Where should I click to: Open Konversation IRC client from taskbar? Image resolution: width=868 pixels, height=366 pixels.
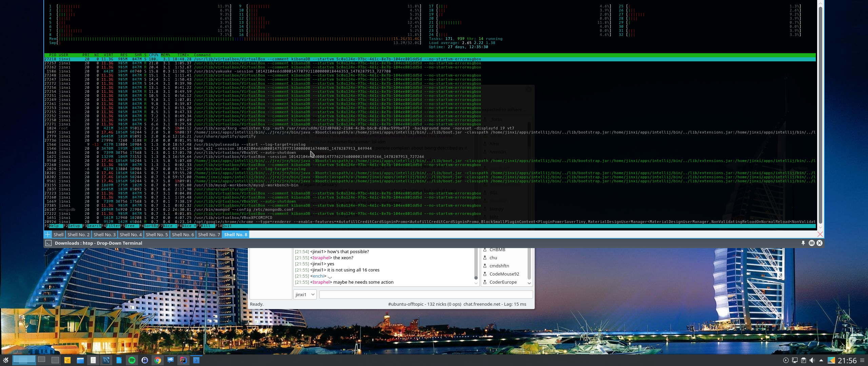[x=171, y=360]
